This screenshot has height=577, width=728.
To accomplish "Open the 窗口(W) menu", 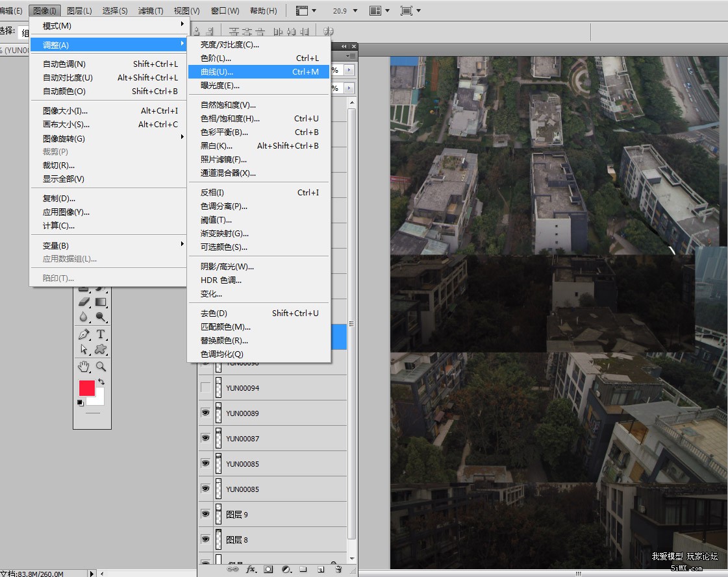I will click(225, 11).
